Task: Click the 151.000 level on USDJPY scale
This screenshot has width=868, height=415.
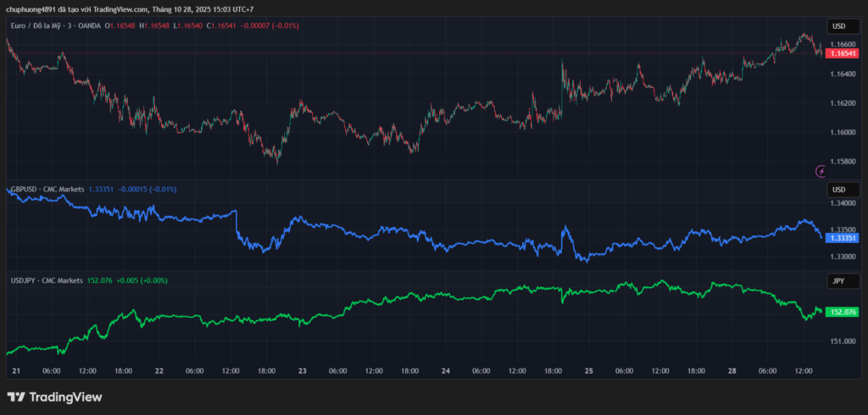Action: [x=842, y=341]
